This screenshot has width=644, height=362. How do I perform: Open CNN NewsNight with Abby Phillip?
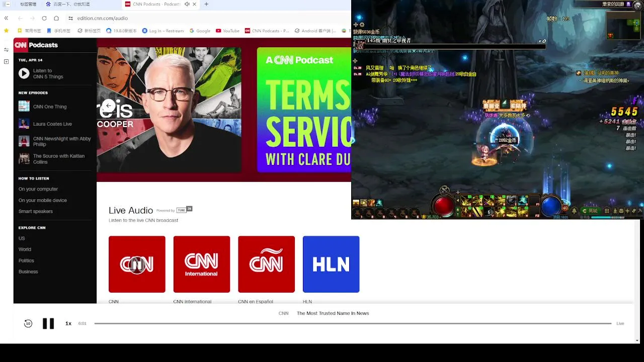click(55, 141)
